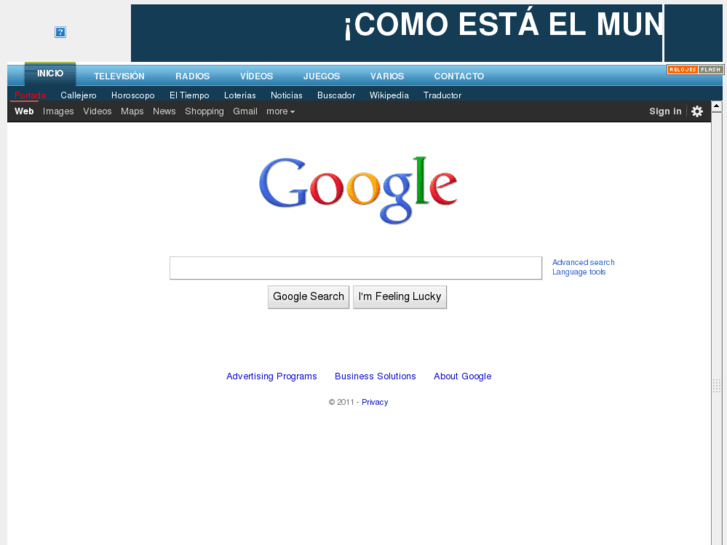Open the About Google link
The height and width of the screenshot is (545, 727).
[x=462, y=376]
